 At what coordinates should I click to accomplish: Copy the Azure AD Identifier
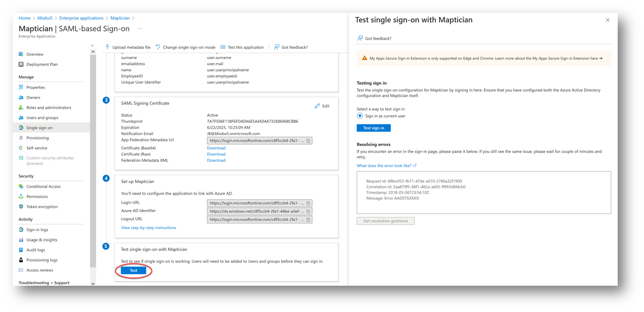(x=308, y=211)
